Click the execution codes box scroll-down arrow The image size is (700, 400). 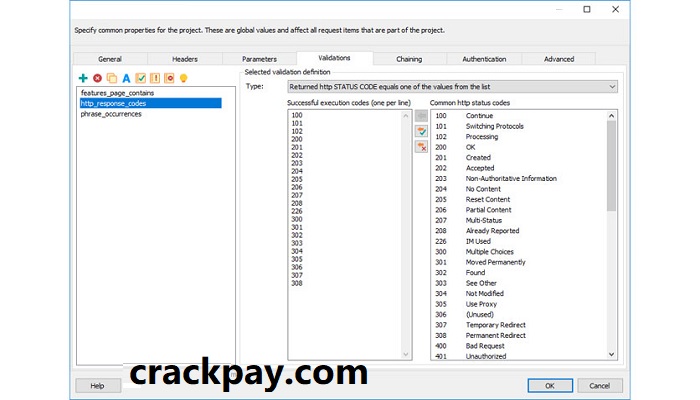[x=405, y=354]
